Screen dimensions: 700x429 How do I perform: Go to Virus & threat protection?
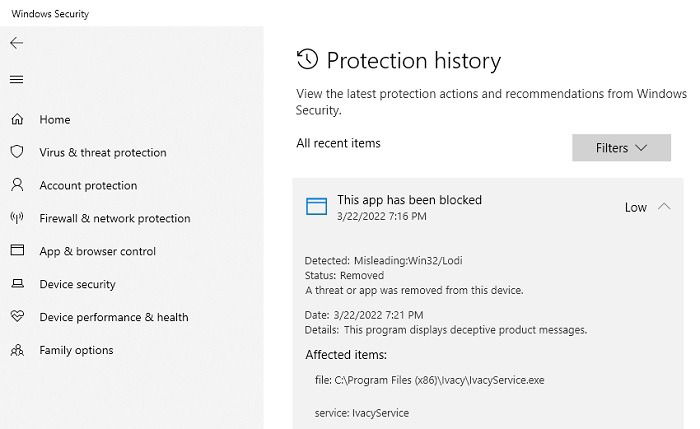tap(103, 152)
